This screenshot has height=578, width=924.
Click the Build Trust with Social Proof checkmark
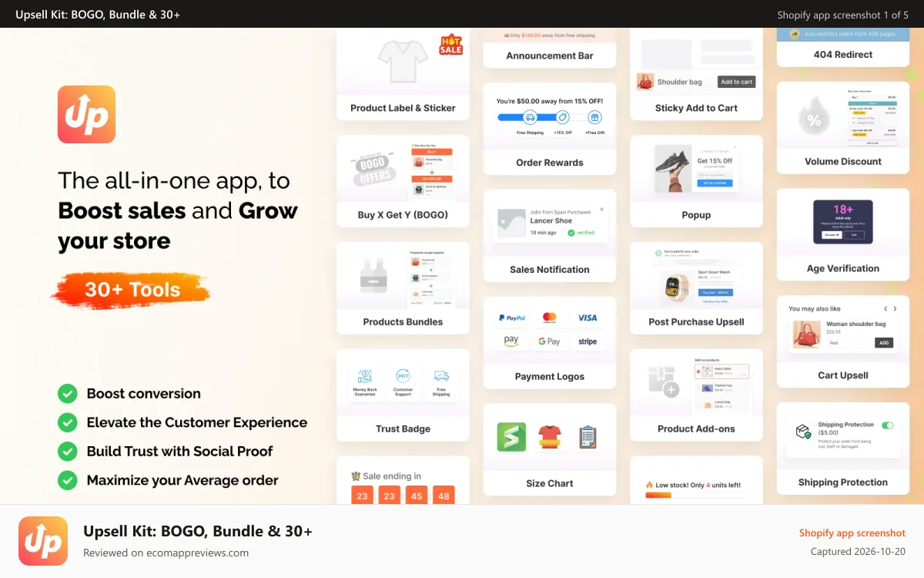(68, 452)
